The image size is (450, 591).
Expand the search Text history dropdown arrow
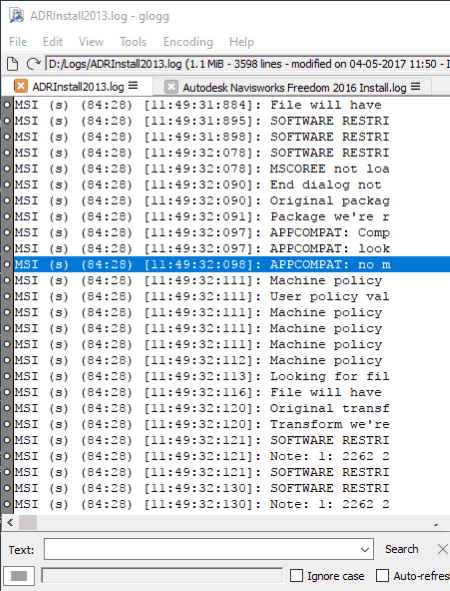[x=364, y=550]
